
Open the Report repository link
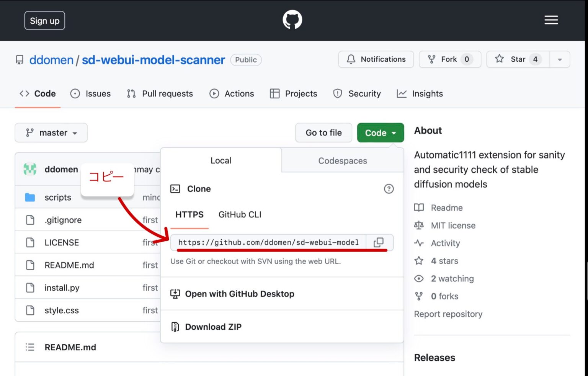448,314
